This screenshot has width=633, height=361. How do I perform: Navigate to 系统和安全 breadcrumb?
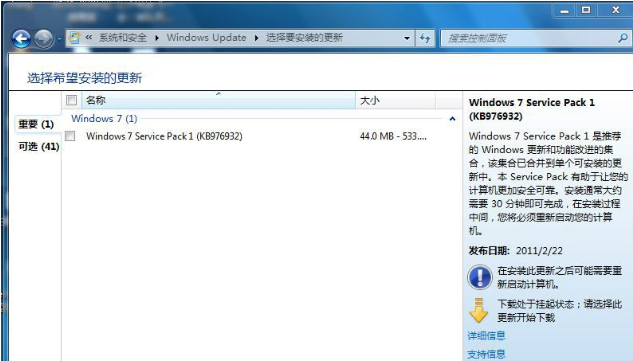(123, 38)
